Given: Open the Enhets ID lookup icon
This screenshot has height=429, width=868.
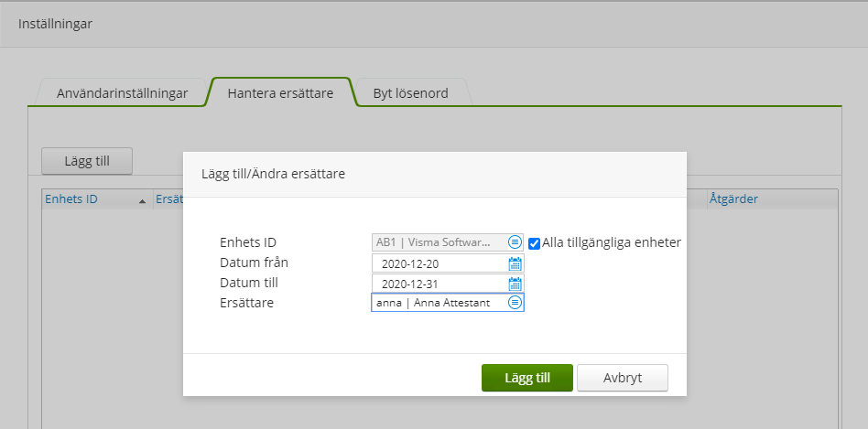Looking at the screenshot, I should [515, 242].
